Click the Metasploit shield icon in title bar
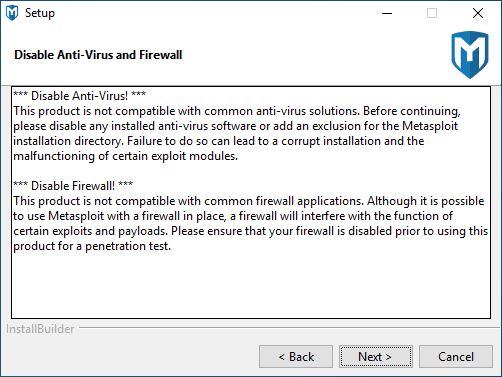This screenshot has width=502, height=377. 12,13
